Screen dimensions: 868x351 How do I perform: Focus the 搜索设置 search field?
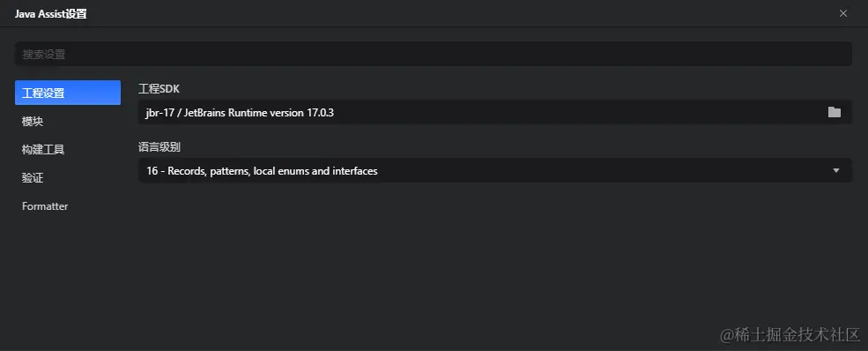coord(434,54)
